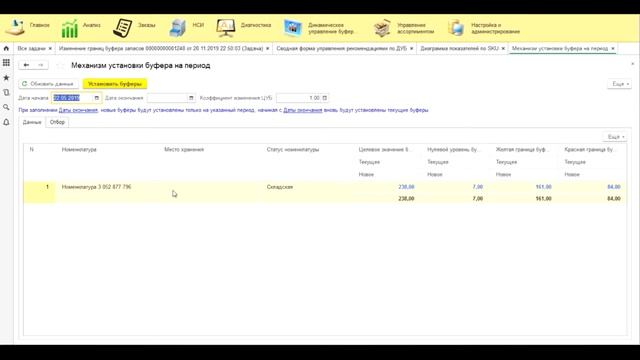The image size is (640, 360).
Task: Close the Механизм установки буфера tab
Action: pyautogui.click(x=613, y=49)
